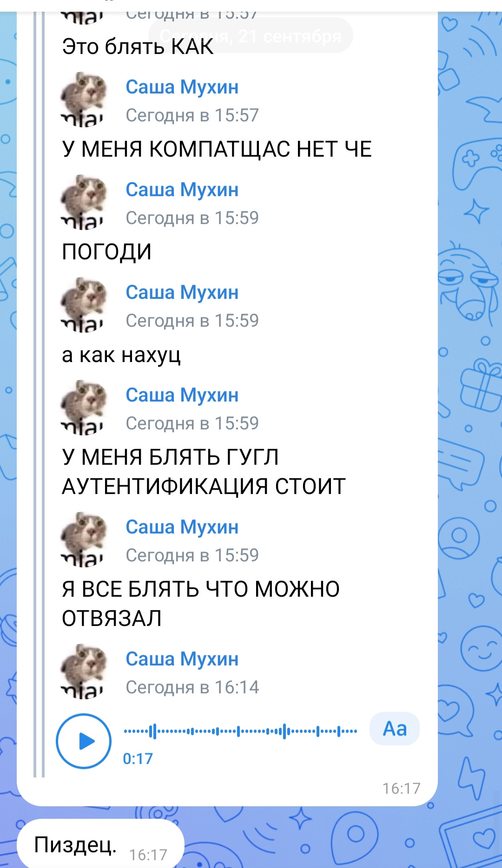Tap avatar above 'а как нахуц'
Screen dimensions: 502x868
[x=84, y=304]
